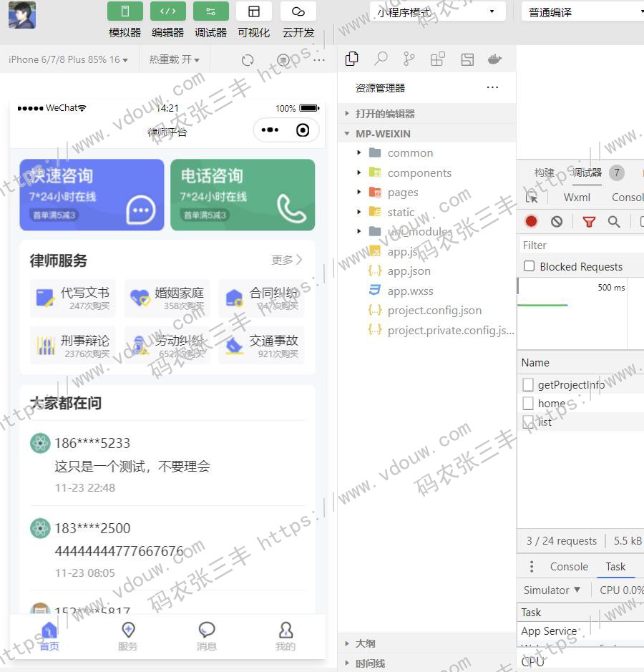Open the search icon in the editor sidebar
644x672 pixels.
381,59
